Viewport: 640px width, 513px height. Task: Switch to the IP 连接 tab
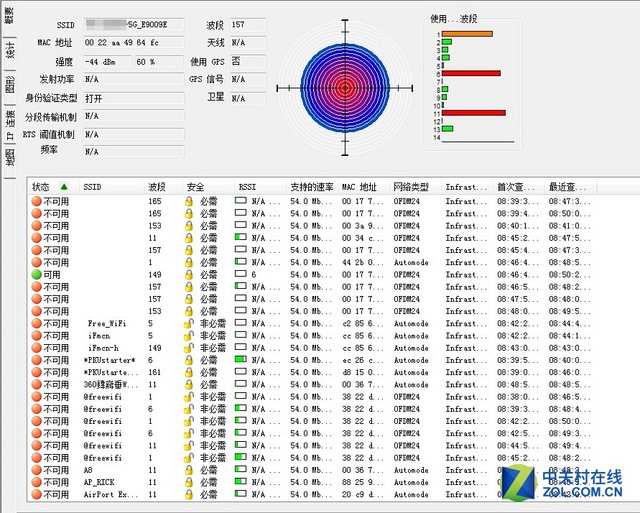(x=10, y=124)
